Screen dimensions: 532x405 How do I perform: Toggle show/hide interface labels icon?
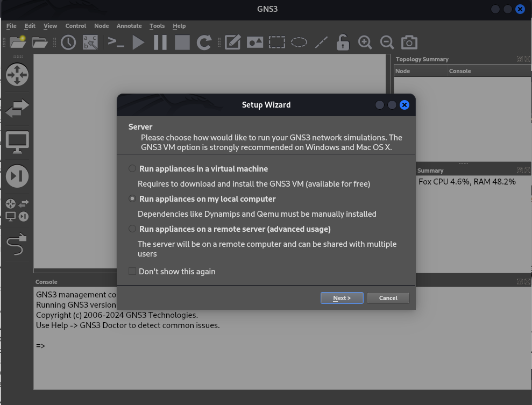coord(90,42)
